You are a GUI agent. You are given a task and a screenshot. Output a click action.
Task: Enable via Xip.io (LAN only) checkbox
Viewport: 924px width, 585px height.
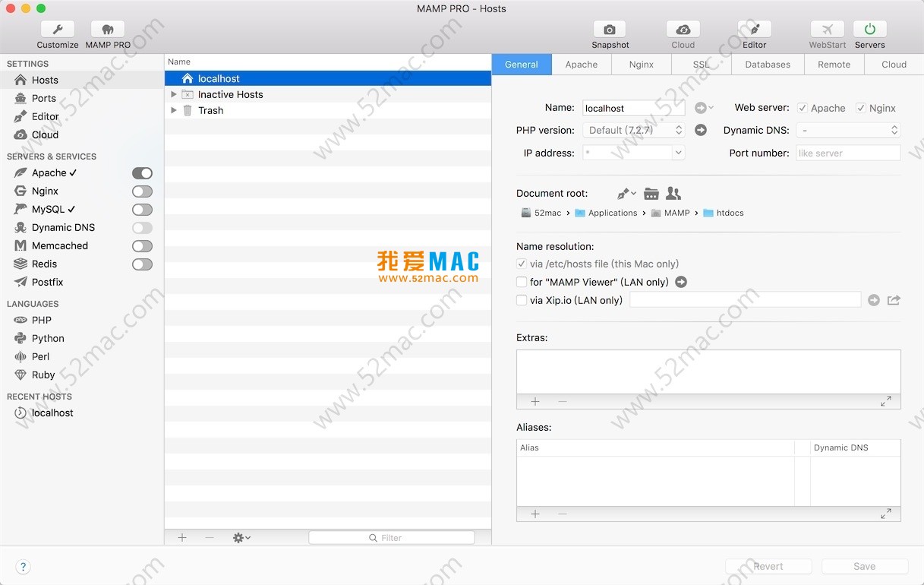[x=522, y=300]
